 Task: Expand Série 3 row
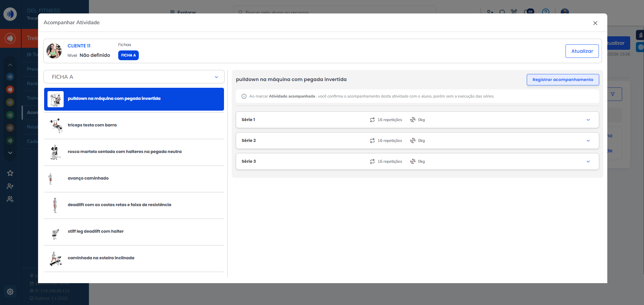(588, 162)
